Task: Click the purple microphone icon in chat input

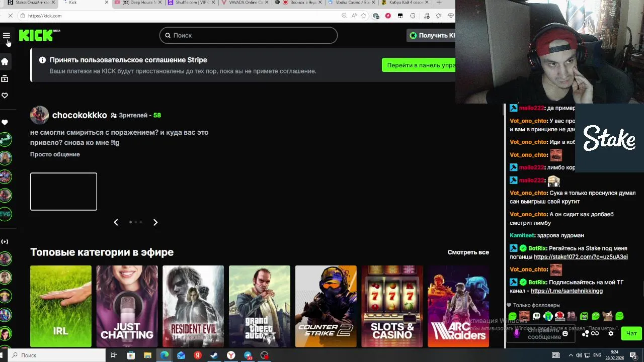Action: (x=516, y=333)
